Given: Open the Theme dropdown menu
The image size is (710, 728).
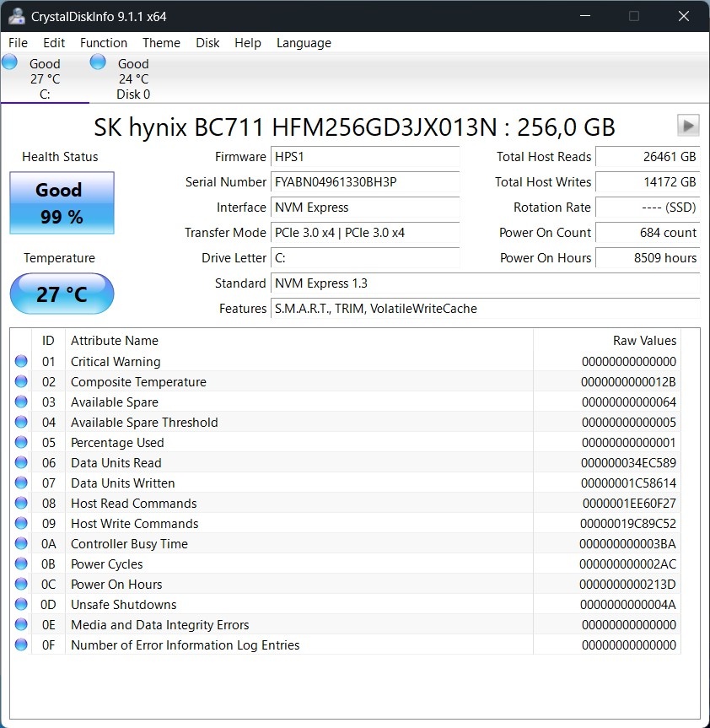Looking at the screenshot, I should point(161,42).
